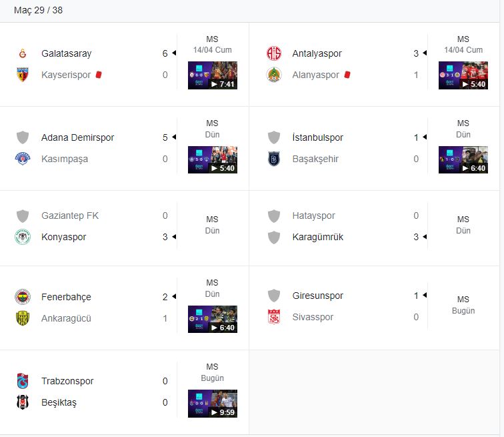Viewport: 504px width, 437px height.
Task: Play Antalyaspor vs Alanyaspor highlights video
Action: click(463, 75)
